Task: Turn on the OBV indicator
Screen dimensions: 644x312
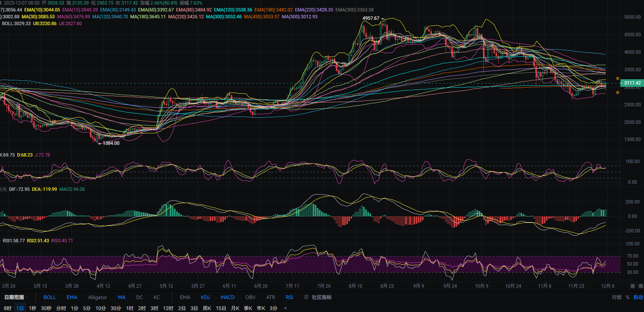Action: coord(250,297)
